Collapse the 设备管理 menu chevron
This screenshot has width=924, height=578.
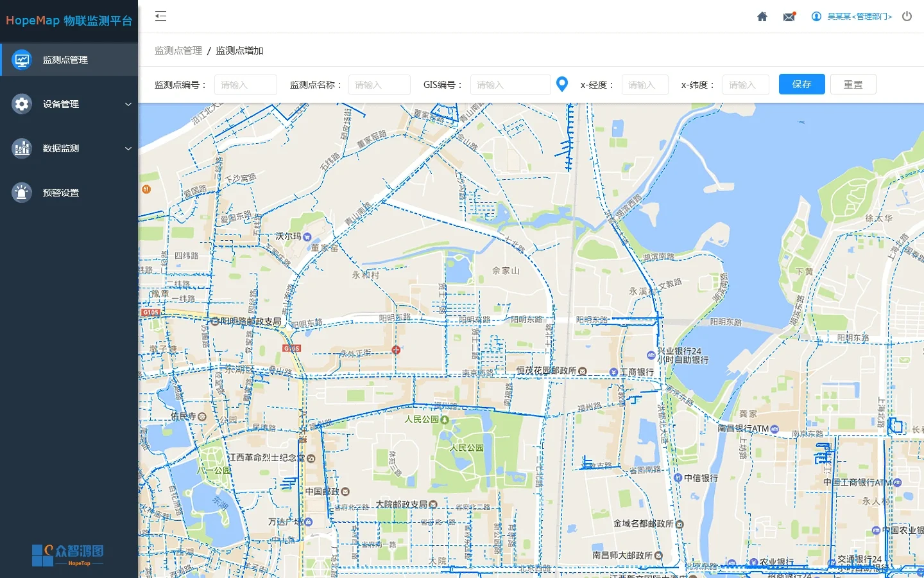pos(128,103)
